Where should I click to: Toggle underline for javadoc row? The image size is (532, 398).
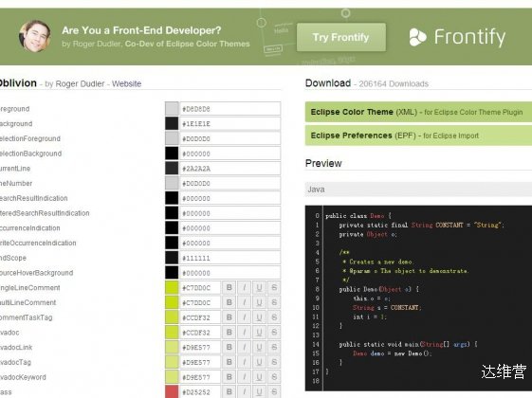point(259,333)
